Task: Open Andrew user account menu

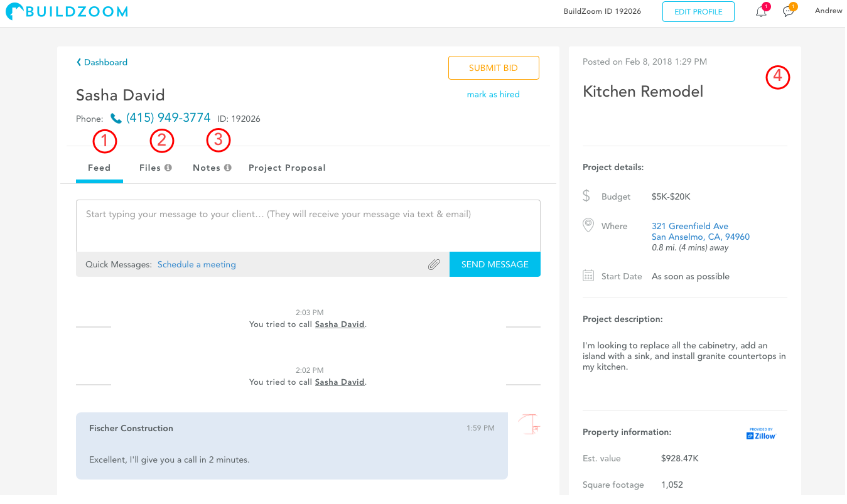Action: pyautogui.click(x=828, y=11)
